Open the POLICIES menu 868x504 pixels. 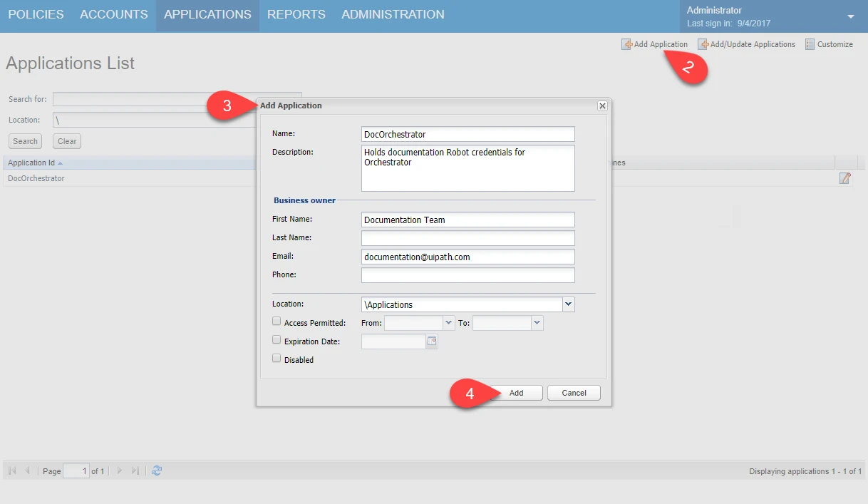[x=36, y=14]
